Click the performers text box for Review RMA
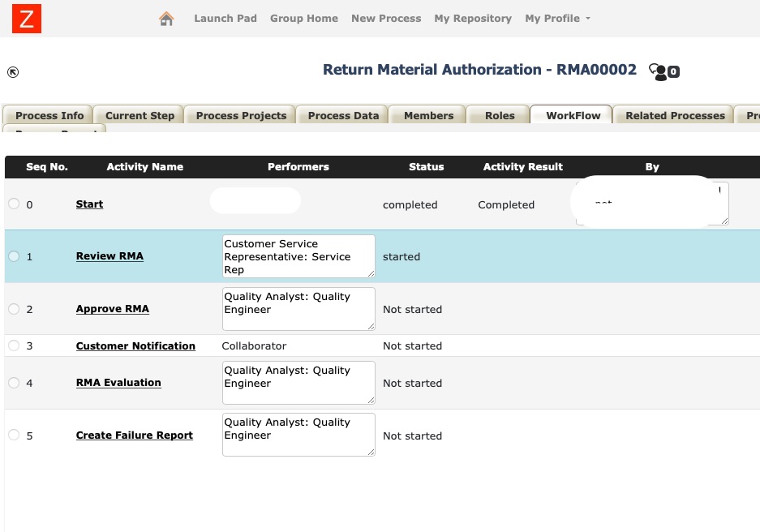The height and width of the screenshot is (532, 760). [x=298, y=255]
